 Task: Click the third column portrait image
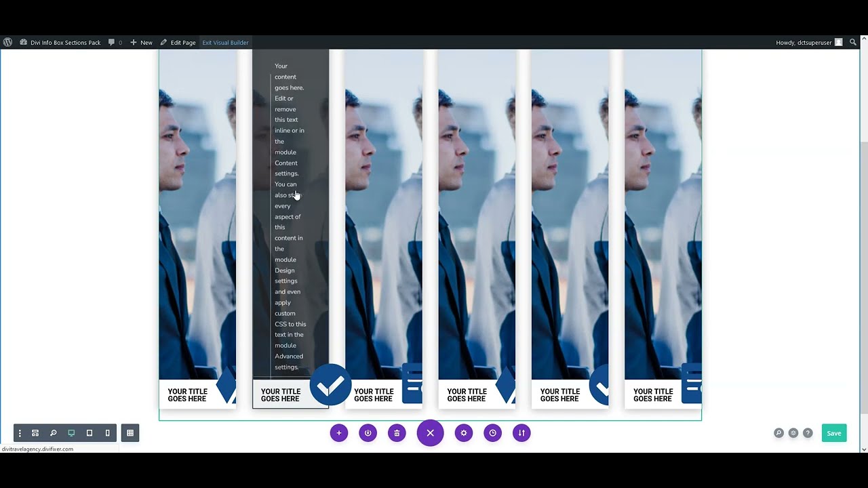384,214
